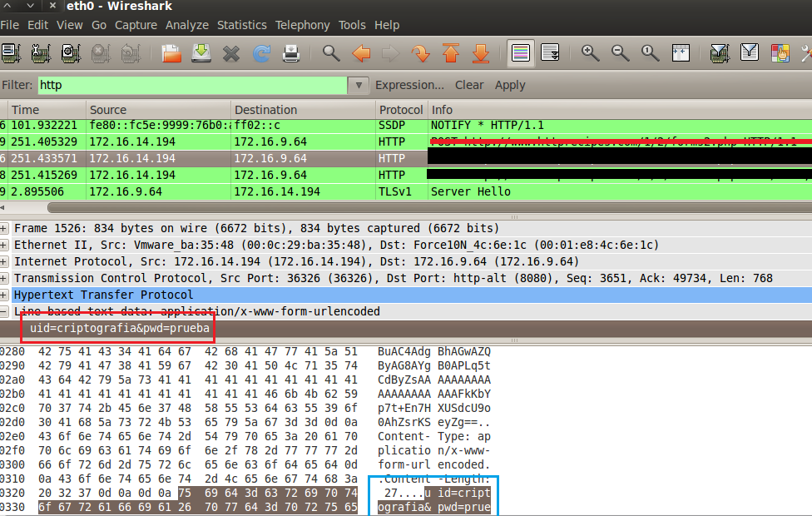This screenshot has width=812, height=516.
Task: Select HTTP packet at time 251.405329
Action: point(406,142)
